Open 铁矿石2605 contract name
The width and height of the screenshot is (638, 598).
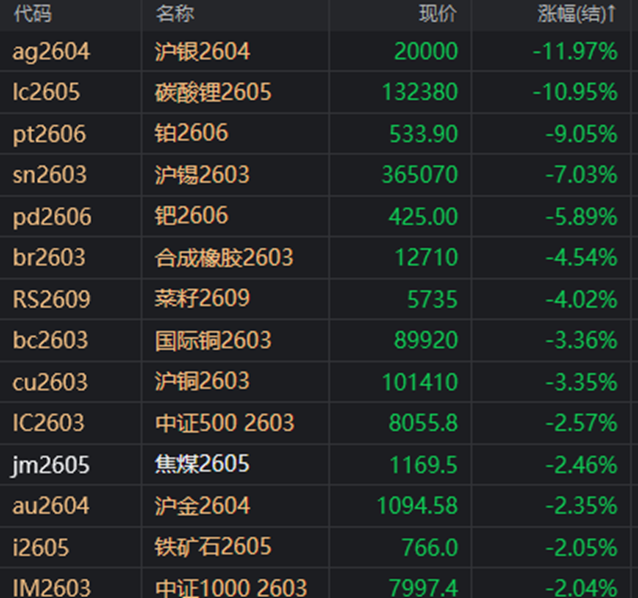[x=213, y=546]
